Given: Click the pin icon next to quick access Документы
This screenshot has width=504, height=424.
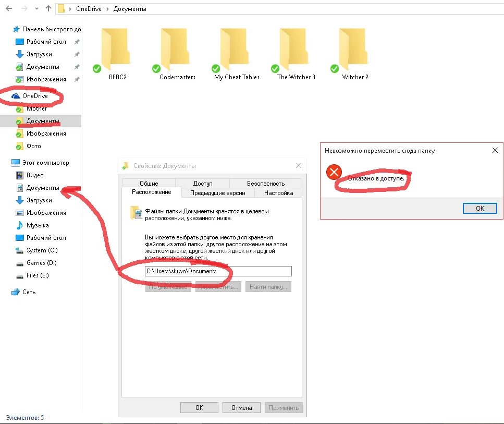Looking at the screenshot, I should [77, 67].
